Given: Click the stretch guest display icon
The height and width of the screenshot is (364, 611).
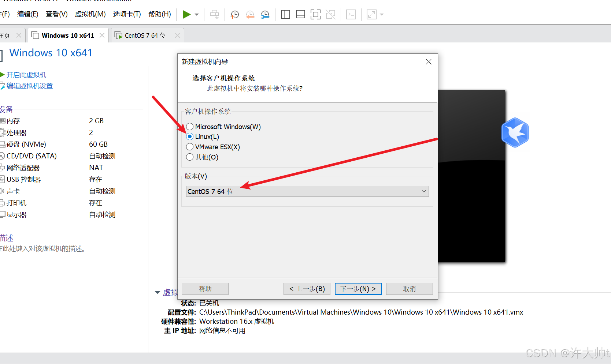Looking at the screenshot, I should coord(371,14).
